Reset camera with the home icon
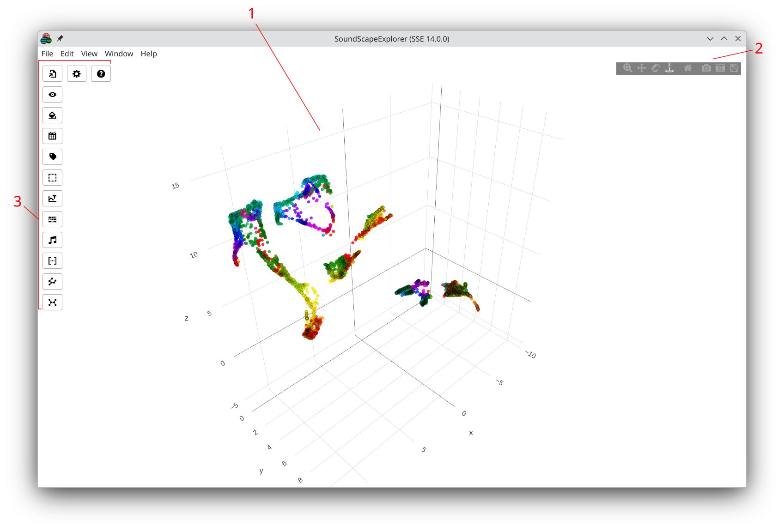 click(688, 68)
